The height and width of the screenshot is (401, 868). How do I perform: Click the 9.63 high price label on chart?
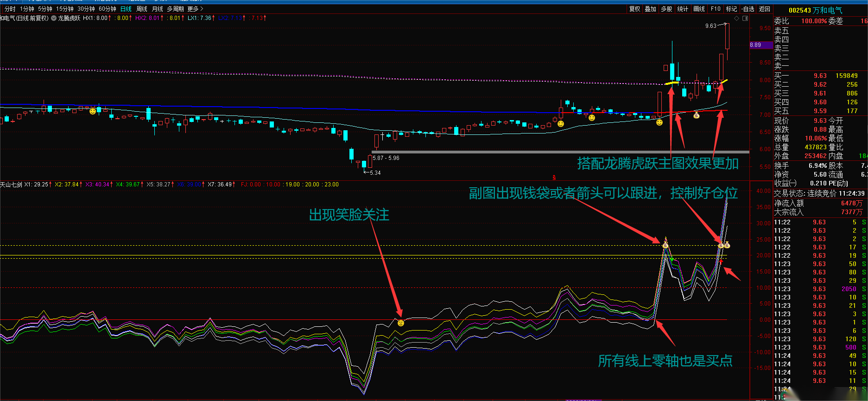(711, 26)
